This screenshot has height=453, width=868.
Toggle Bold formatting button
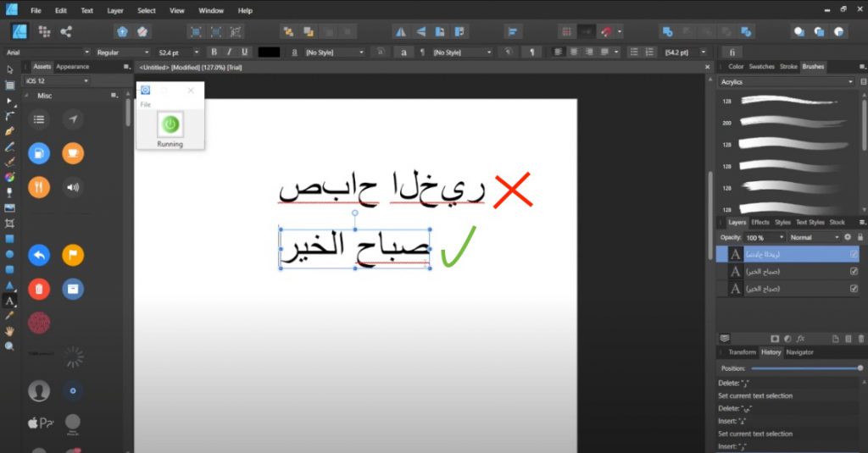(x=214, y=52)
